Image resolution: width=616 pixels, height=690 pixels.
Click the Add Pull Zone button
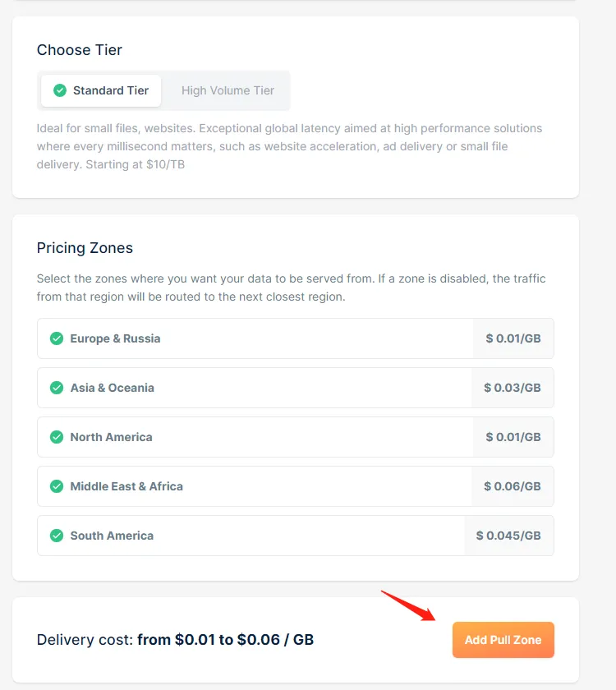point(503,640)
